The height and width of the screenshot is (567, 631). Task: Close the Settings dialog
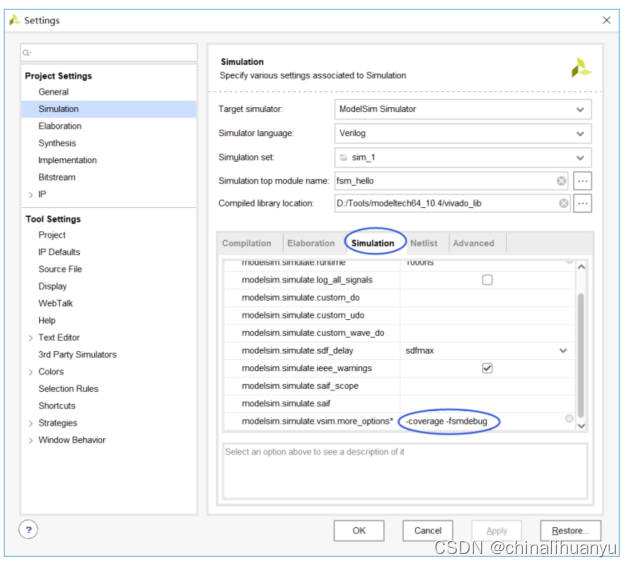pos(606,20)
